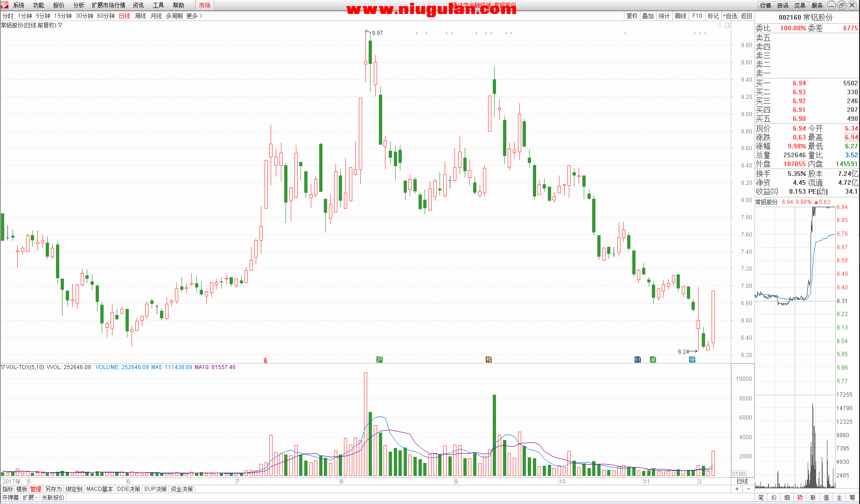This screenshot has width=860, height=504.
Task: Select the 日线 daily period
Action: 125,16
